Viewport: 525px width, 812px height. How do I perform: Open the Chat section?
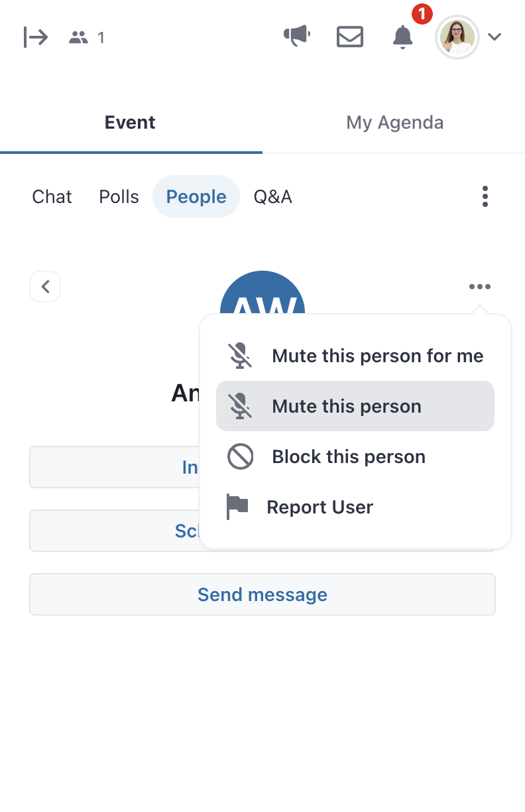coord(52,197)
